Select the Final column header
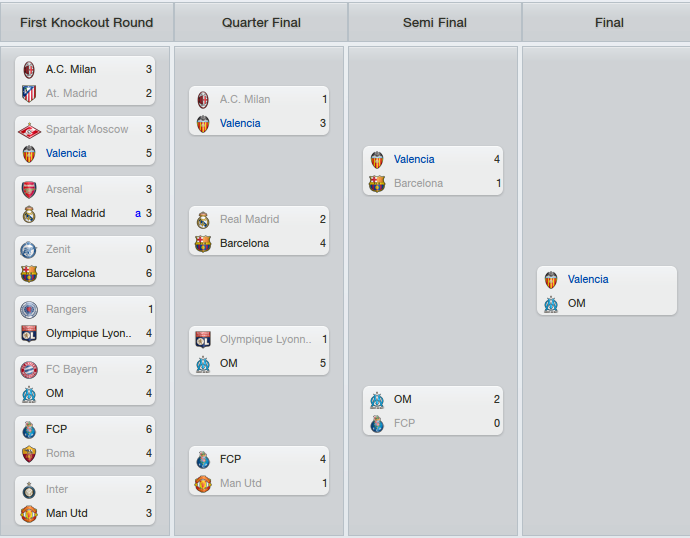This screenshot has width=690, height=538. (609, 22)
